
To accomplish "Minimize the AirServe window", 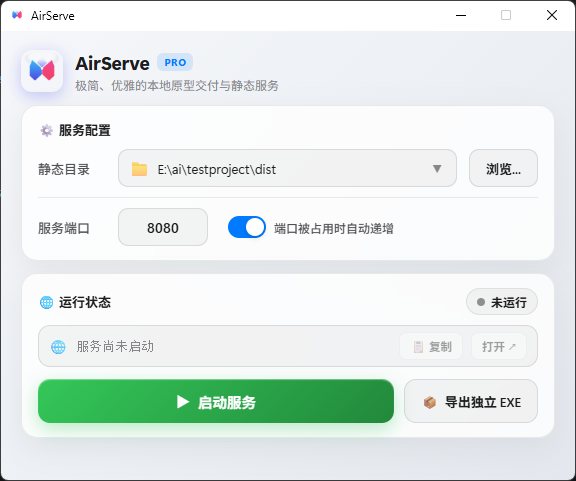I will click(x=461, y=15).
